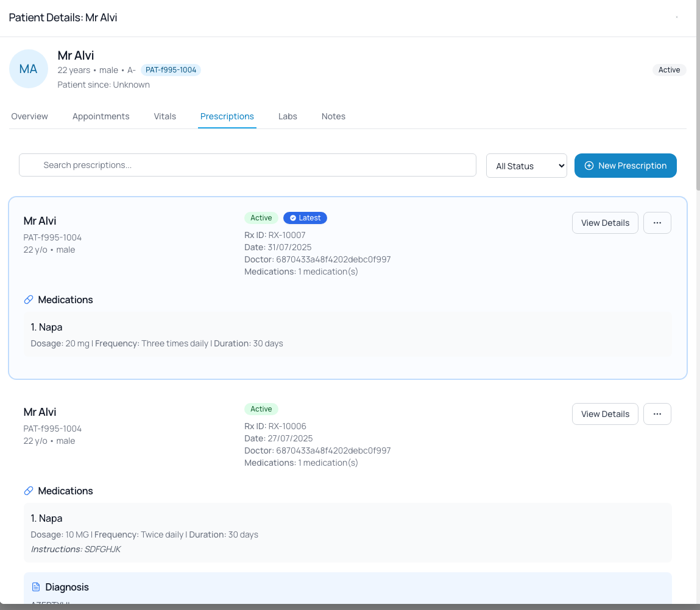Open the more options menu for RX-10007
The image size is (700, 610).
(x=657, y=223)
